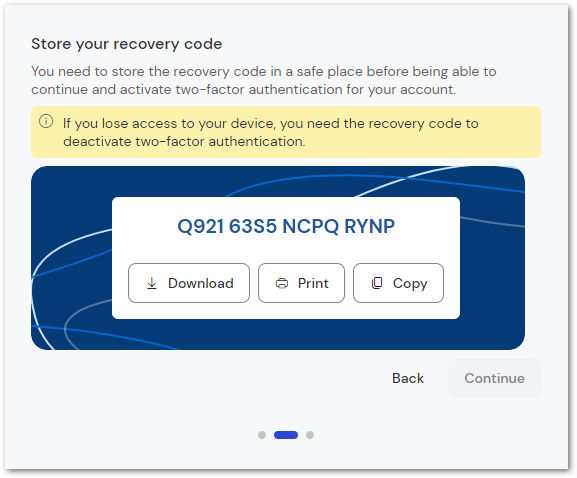Click the recovery code text Q921 63S5 NCPQ RYNP
This screenshot has width=577, height=478.
286,226
